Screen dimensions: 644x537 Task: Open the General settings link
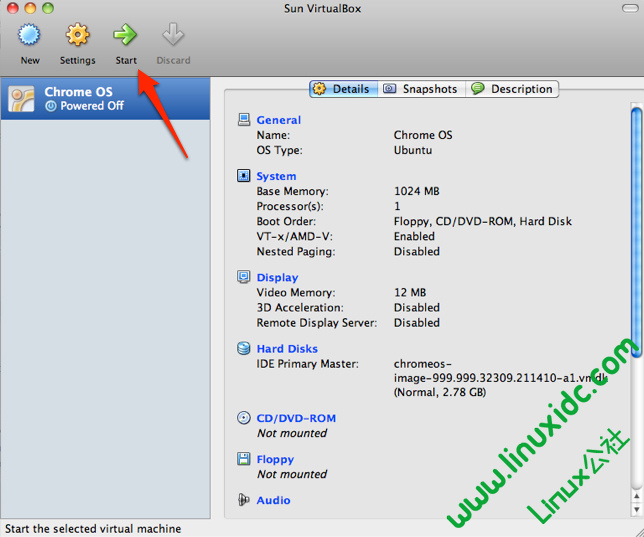pyautogui.click(x=278, y=120)
